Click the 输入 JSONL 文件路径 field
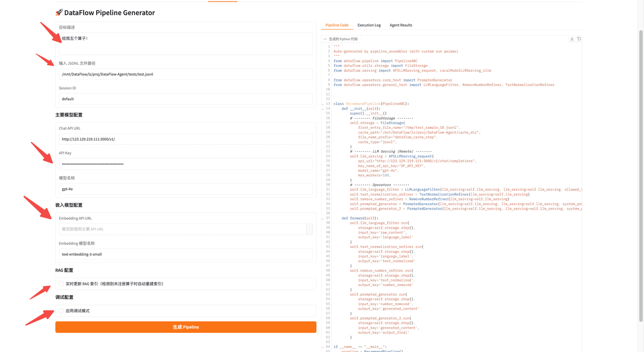This screenshot has width=644, height=352. [x=186, y=74]
